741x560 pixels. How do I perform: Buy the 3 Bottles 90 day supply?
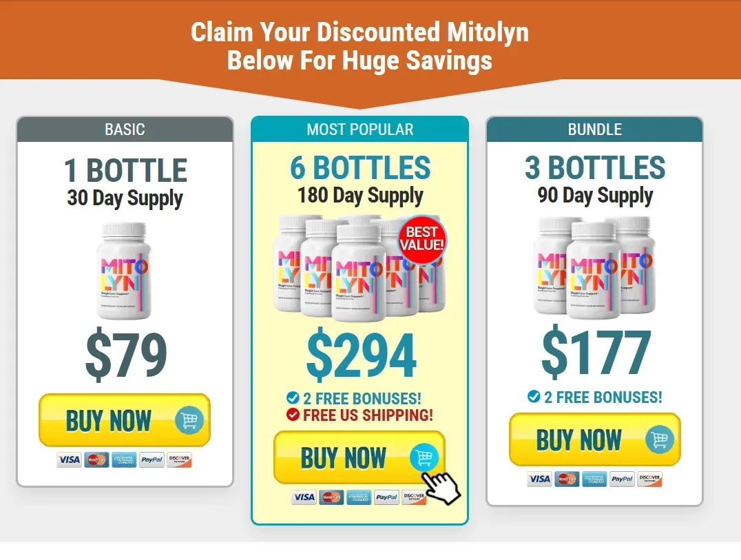tap(594, 439)
